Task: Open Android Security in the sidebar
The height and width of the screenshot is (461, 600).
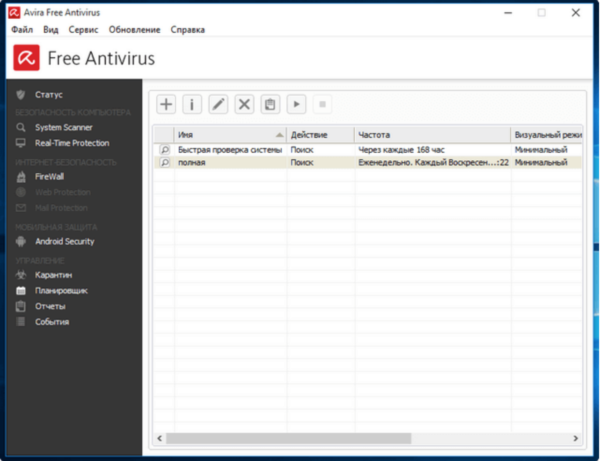Action: coord(65,241)
